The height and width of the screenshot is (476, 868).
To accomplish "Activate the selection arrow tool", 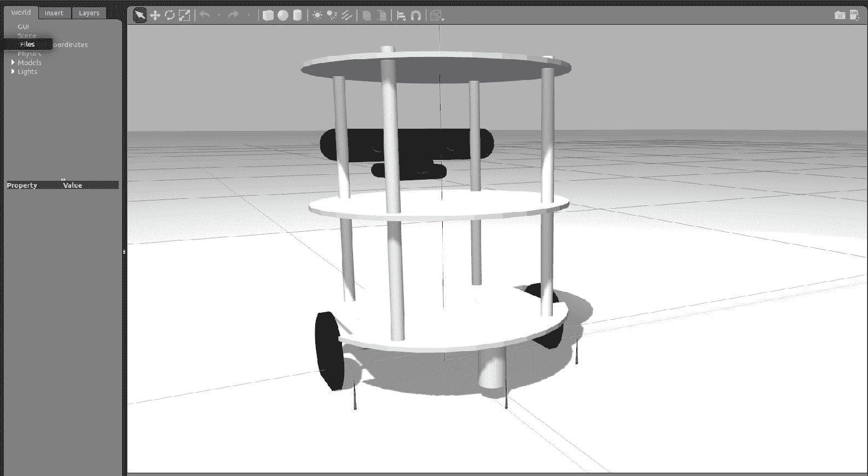I will [x=140, y=15].
